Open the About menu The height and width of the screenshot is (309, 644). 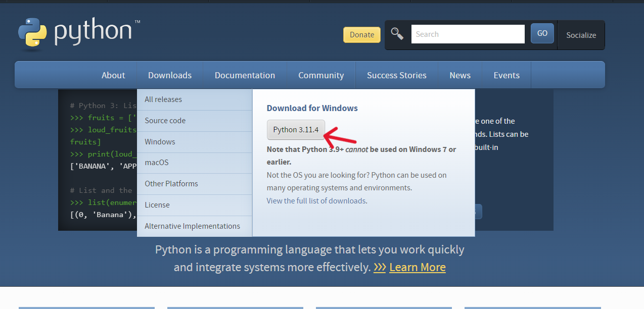(113, 75)
